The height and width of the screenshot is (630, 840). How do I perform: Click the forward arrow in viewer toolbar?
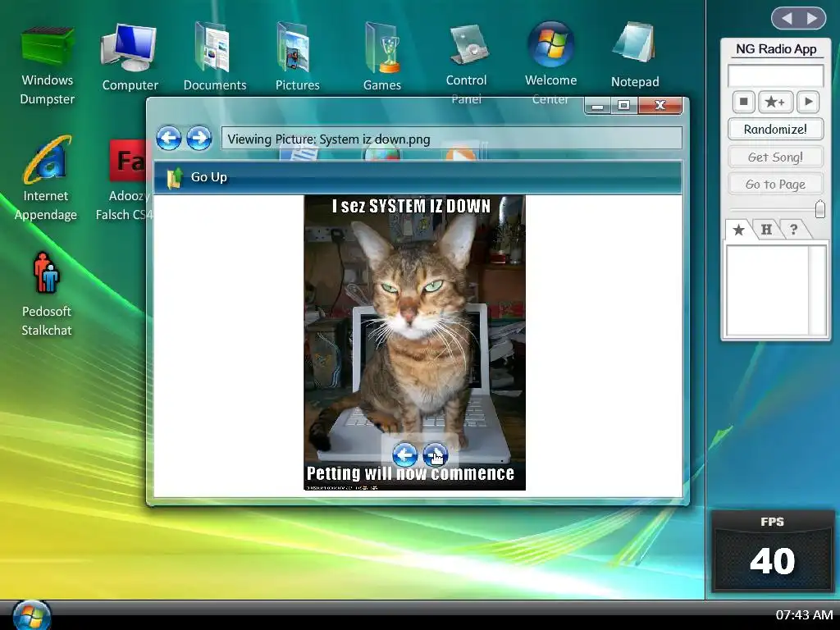pyautogui.click(x=199, y=138)
